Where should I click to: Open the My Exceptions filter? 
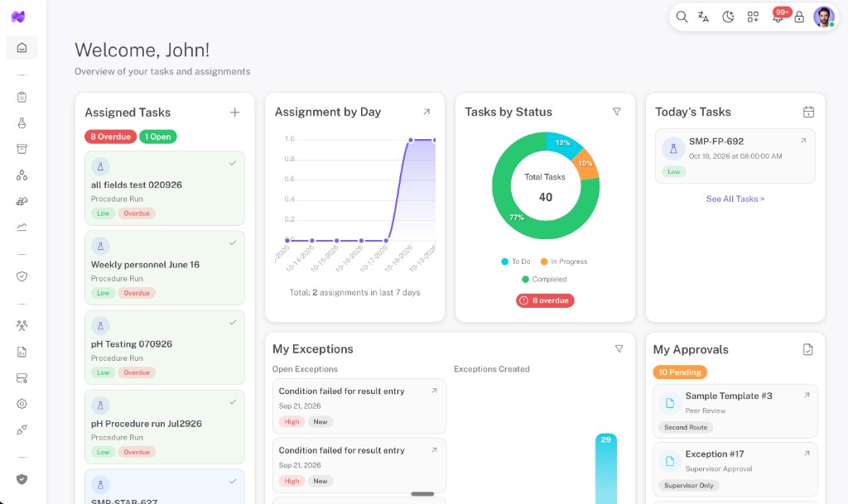coord(619,349)
